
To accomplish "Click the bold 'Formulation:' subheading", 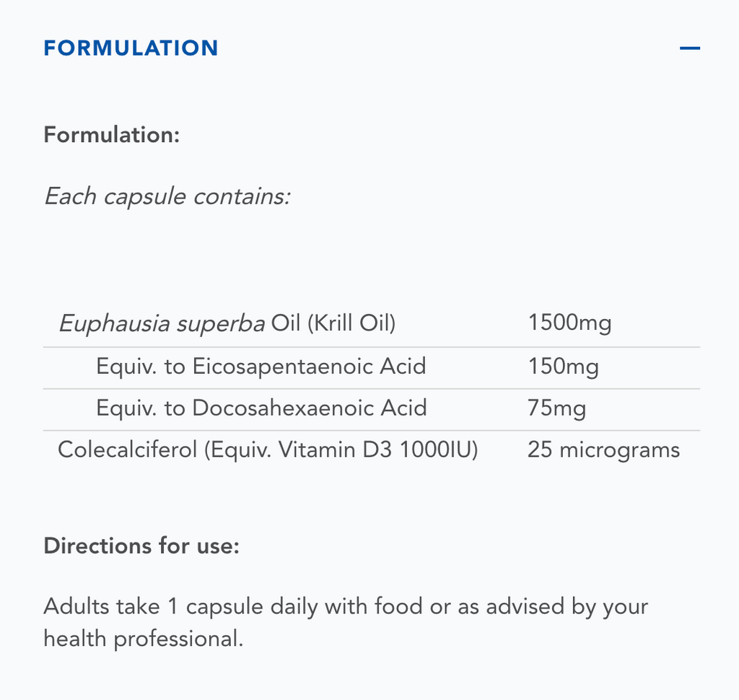I will pyautogui.click(x=111, y=135).
